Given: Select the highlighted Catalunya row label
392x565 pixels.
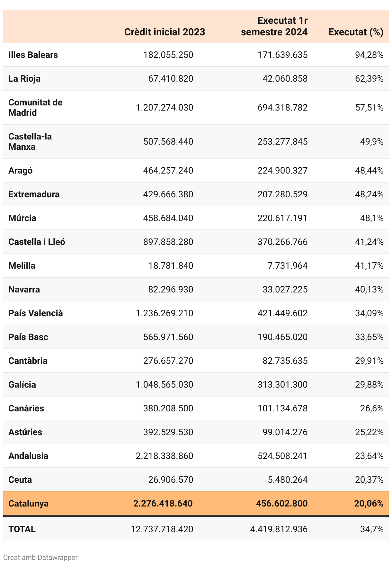Looking at the screenshot, I should click(x=28, y=503).
